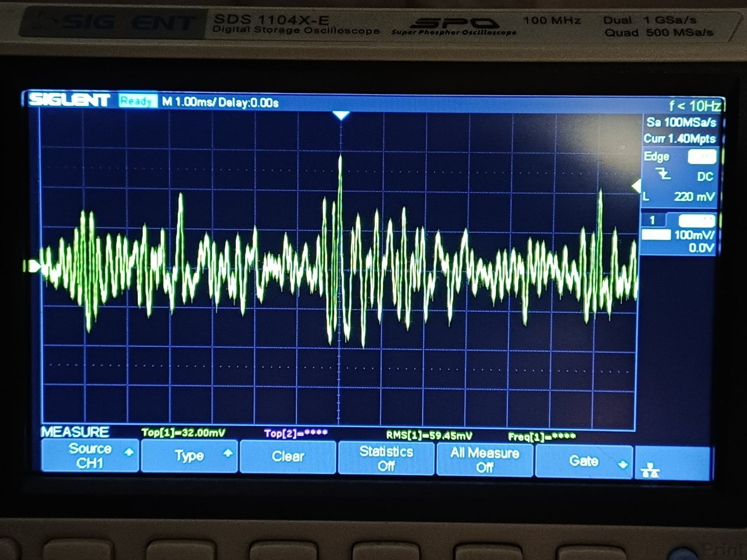This screenshot has width=747, height=560.
Task: Expand the Gate submenu
Action: [584, 461]
